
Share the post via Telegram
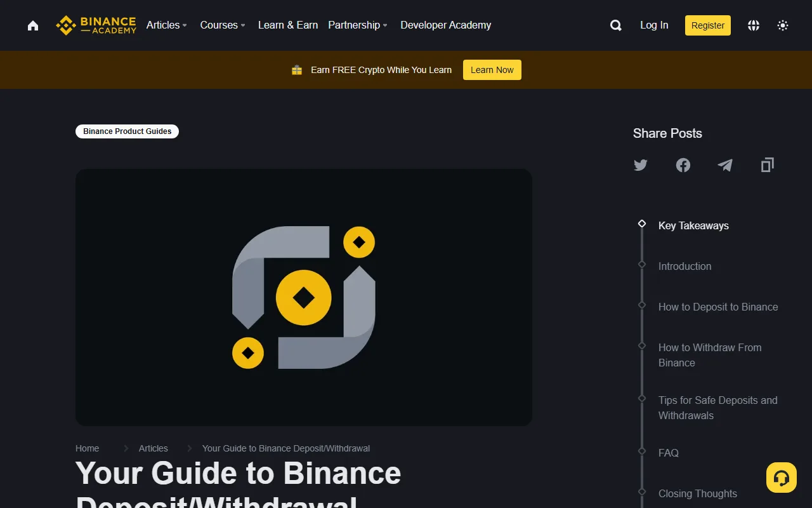pos(725,165)
